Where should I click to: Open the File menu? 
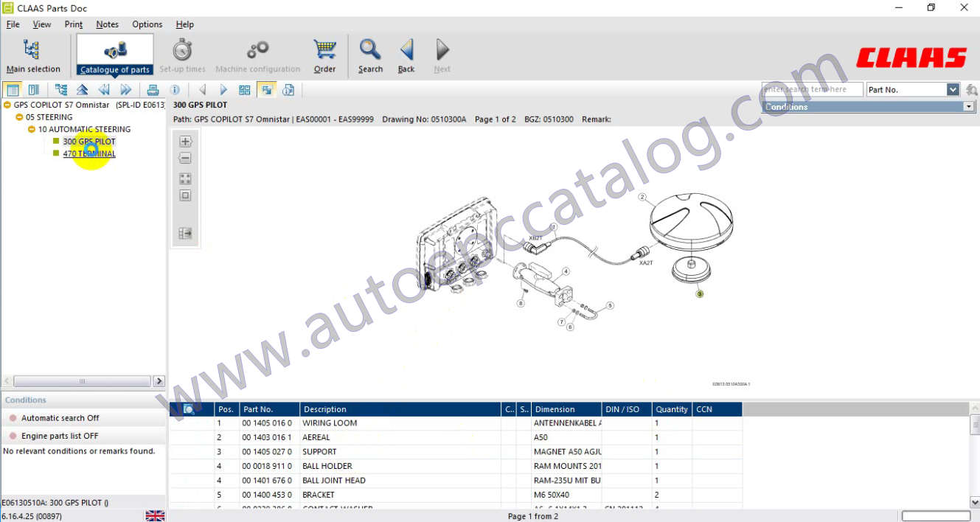point(13,24)
